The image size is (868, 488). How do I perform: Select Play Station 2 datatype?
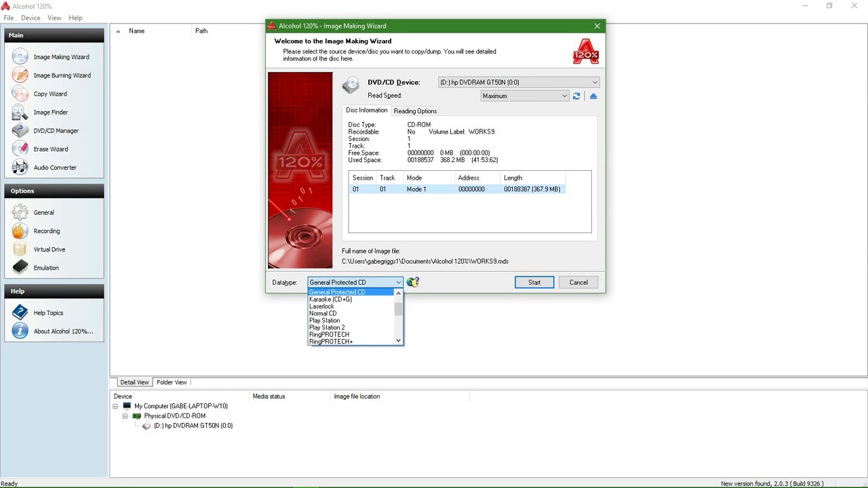(351, 327)
